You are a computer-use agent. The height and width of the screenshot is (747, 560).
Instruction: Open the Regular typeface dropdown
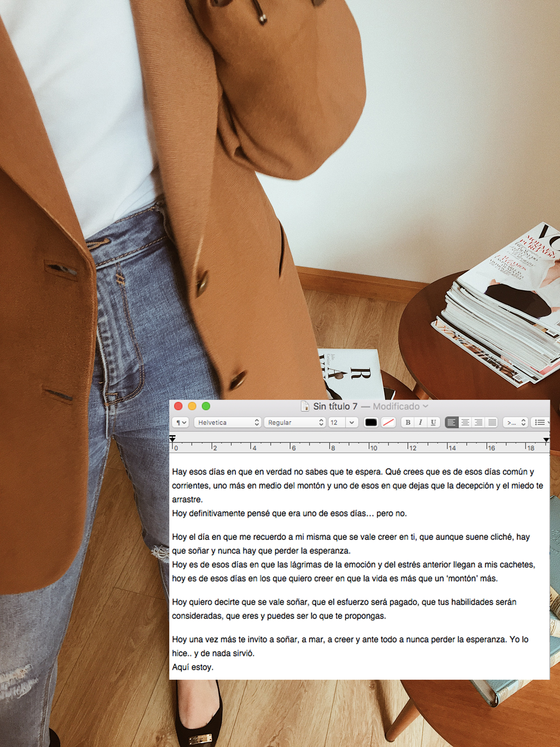[295, 422]
